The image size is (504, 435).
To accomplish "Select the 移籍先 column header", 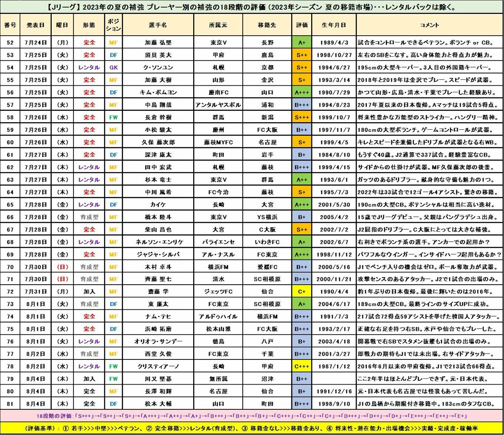I will 268,25.
